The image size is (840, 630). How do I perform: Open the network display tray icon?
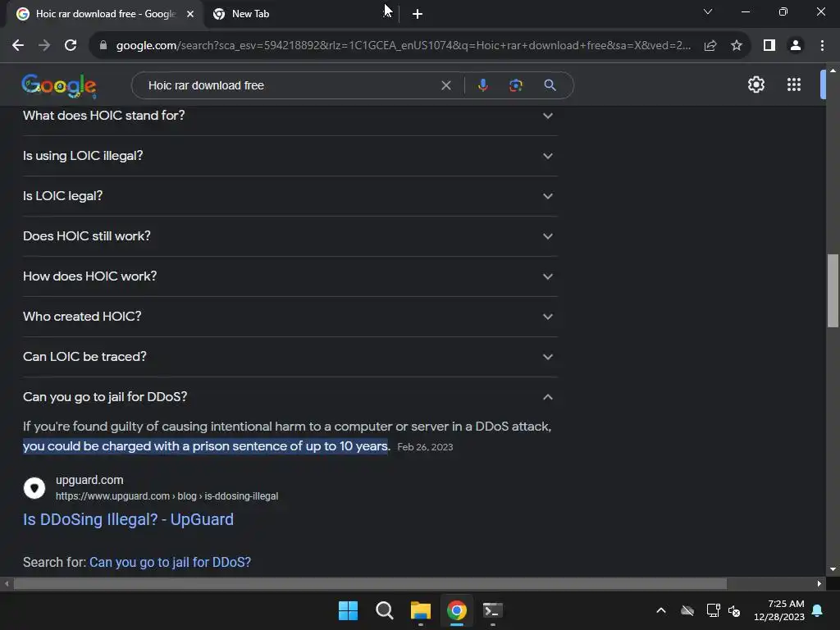point(713,610)
